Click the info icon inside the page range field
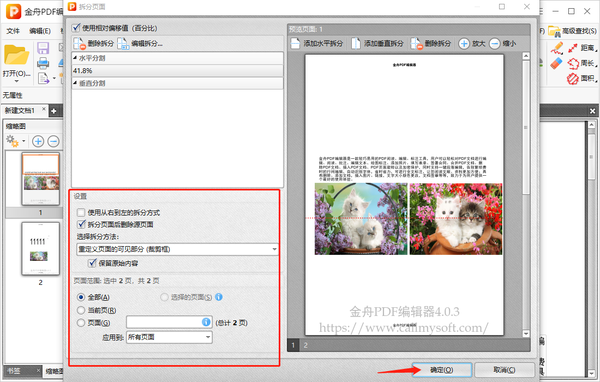 click(206, 322)
